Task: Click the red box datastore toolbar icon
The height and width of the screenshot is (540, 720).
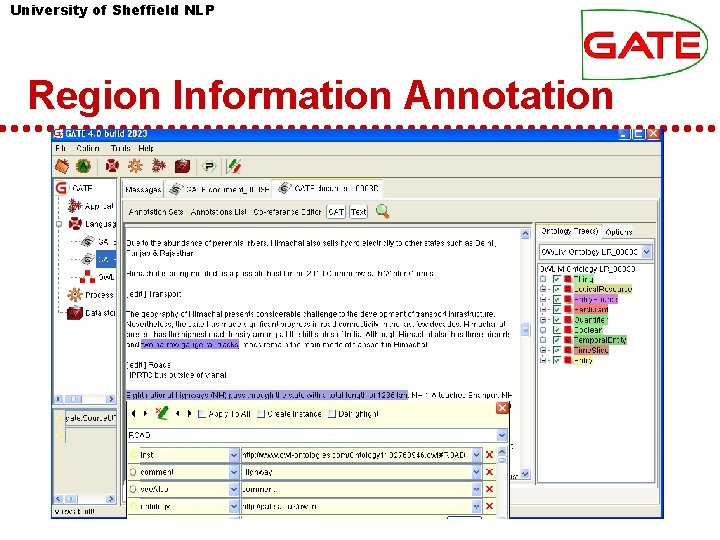Action: [182, 166]
